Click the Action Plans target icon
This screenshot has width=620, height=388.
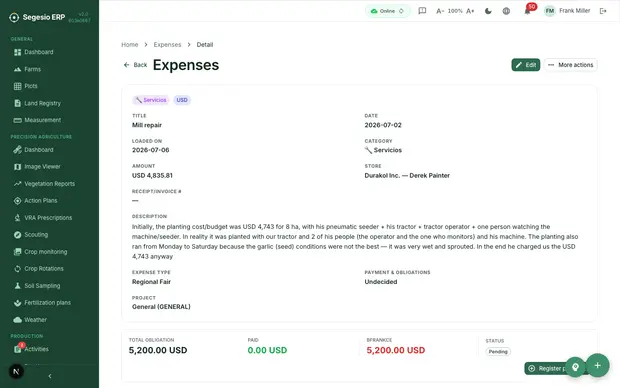click(x=17, y=201)
